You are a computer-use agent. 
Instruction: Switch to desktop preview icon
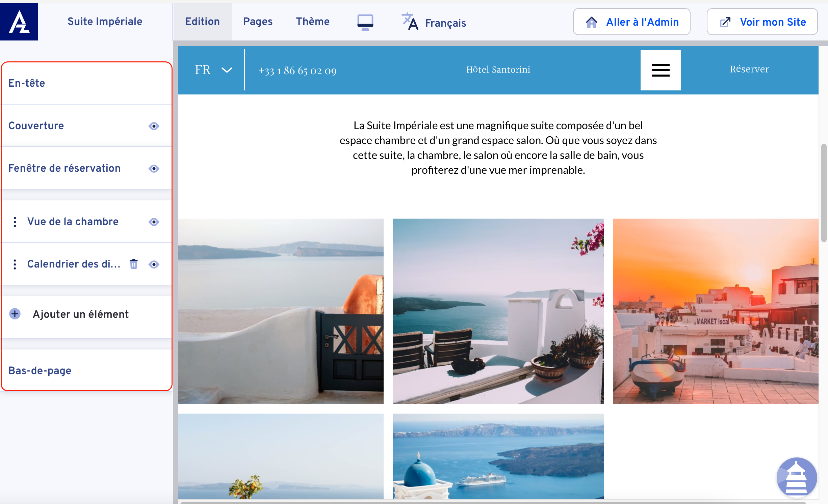[365, 22]
